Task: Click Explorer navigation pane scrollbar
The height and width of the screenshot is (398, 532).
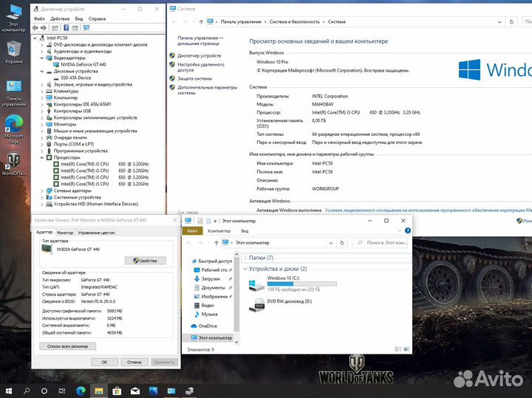Action: tap(236, 294)
